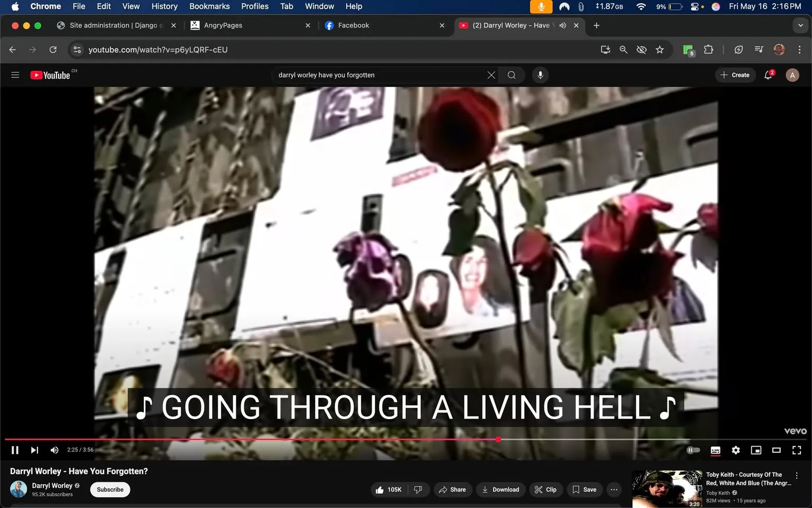Open more actions on the video

613,489
